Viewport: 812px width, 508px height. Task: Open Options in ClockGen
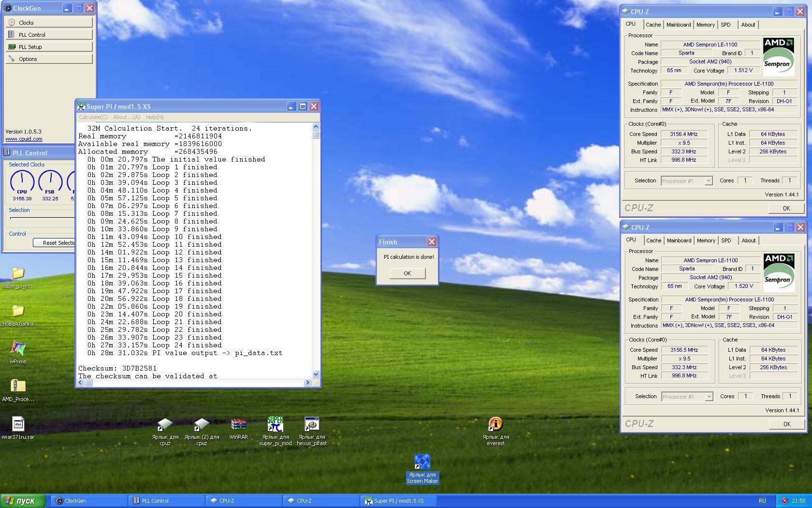[49, 59]
